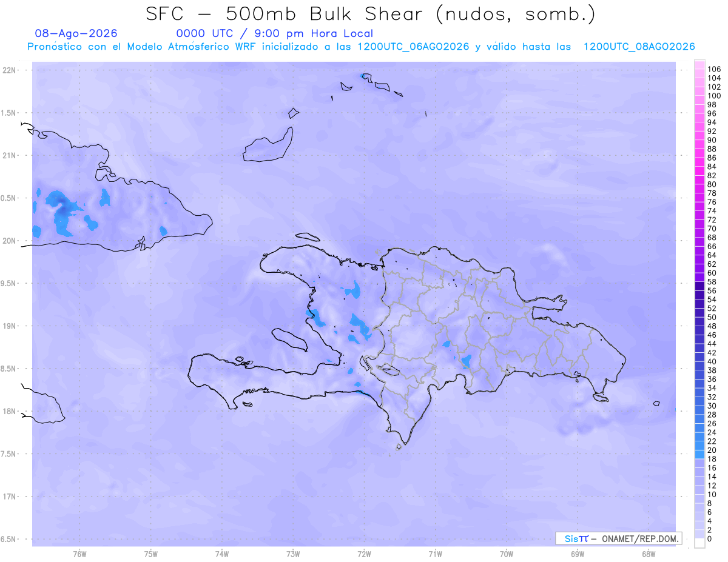Click the '2' value on the color scale
The height and width of the screenshot is (562, 728).
coord(710,530)
